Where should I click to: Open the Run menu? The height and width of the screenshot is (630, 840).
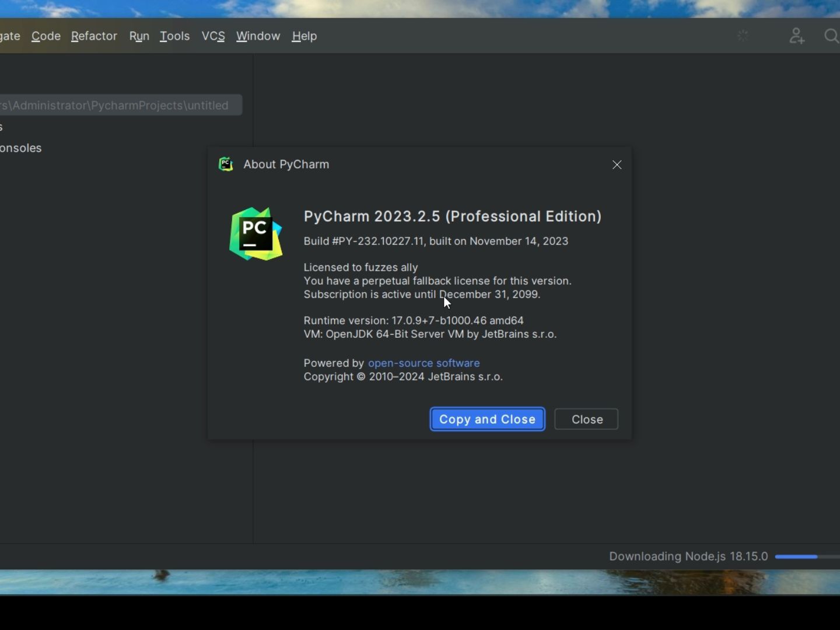(139, 36)
